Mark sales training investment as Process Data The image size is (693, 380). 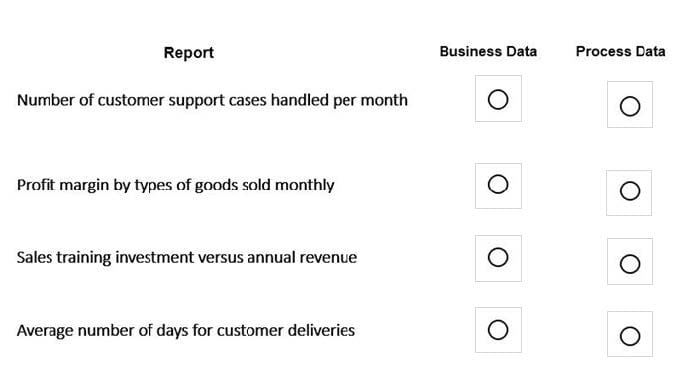click(630, 264)
